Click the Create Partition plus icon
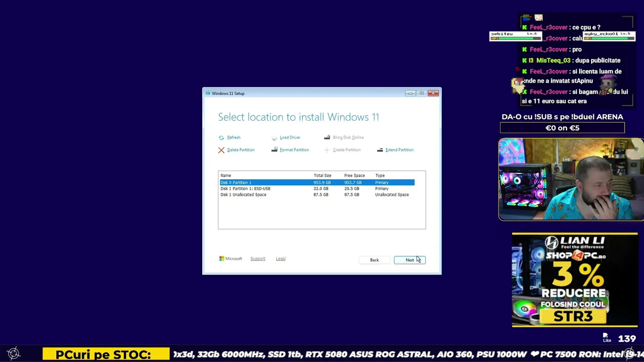Image resolution: width=644 pixels, height=362 pixels. pyautogui.click(x=327, y=150)
